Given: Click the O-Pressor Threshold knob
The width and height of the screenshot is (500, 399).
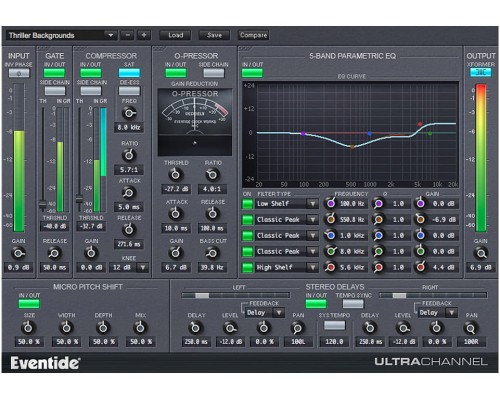Looking at the screenshot, I should click(176, 174).
